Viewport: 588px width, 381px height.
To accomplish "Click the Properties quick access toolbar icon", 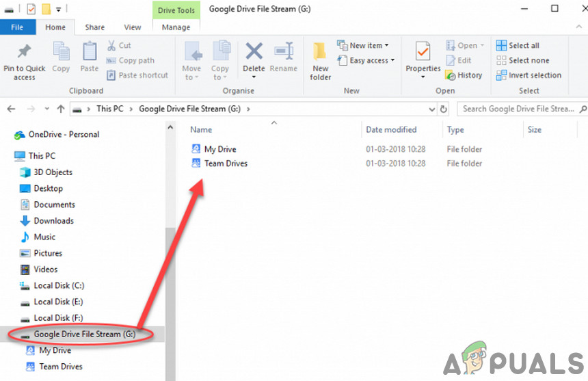I will click(x=31, y=9).
